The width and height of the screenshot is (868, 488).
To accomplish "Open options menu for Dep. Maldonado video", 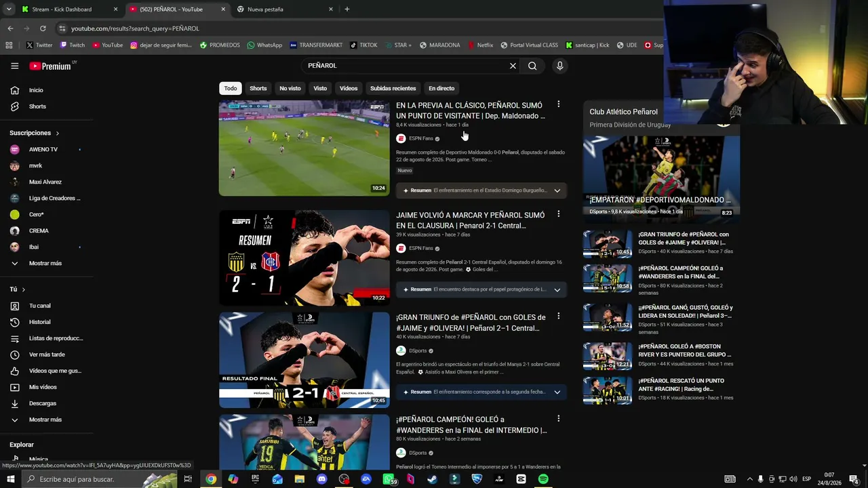I will pyautogui.click(x=558, y=104).
